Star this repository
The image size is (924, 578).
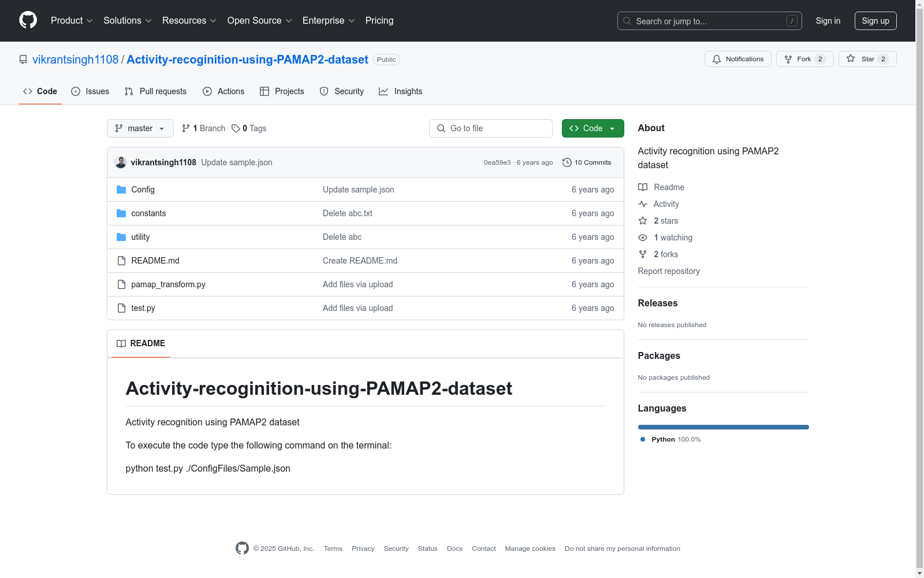click(867, 59)
